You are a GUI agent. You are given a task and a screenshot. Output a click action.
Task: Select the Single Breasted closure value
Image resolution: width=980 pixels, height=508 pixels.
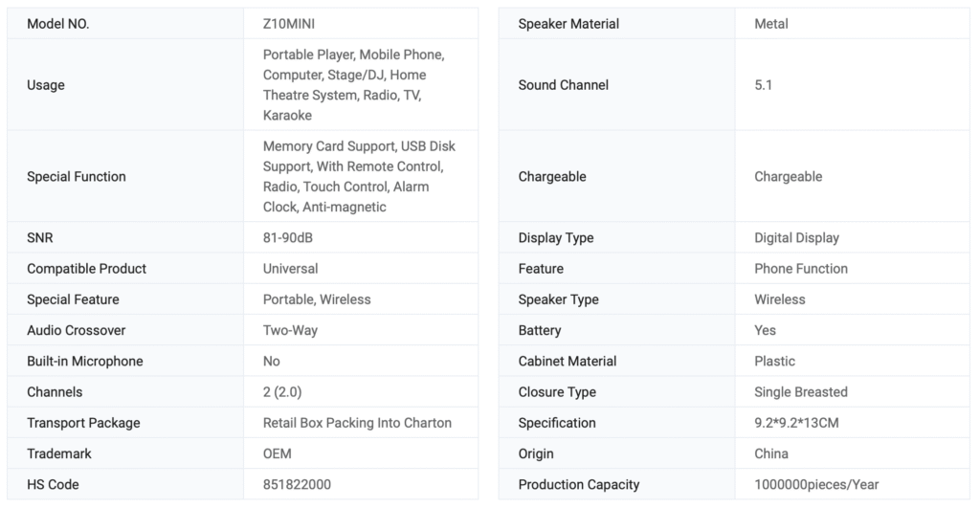click(x=801, y=391)
